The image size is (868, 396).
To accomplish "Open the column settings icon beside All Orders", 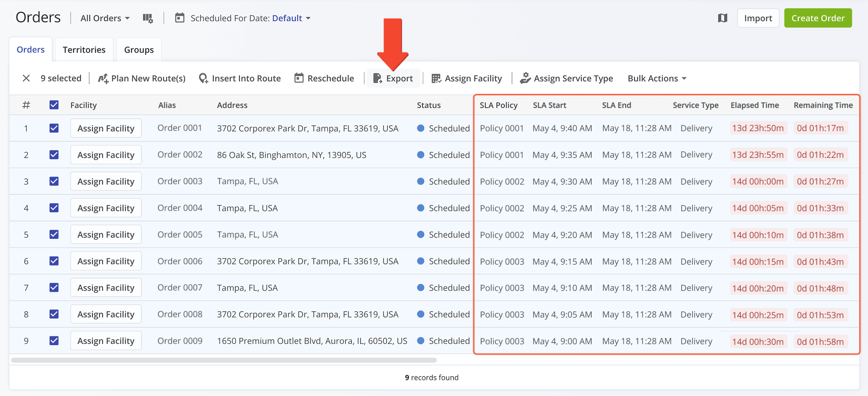I will [147, 18].
